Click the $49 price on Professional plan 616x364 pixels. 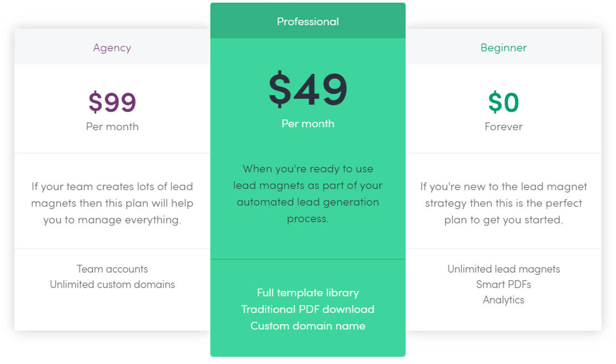308,89
